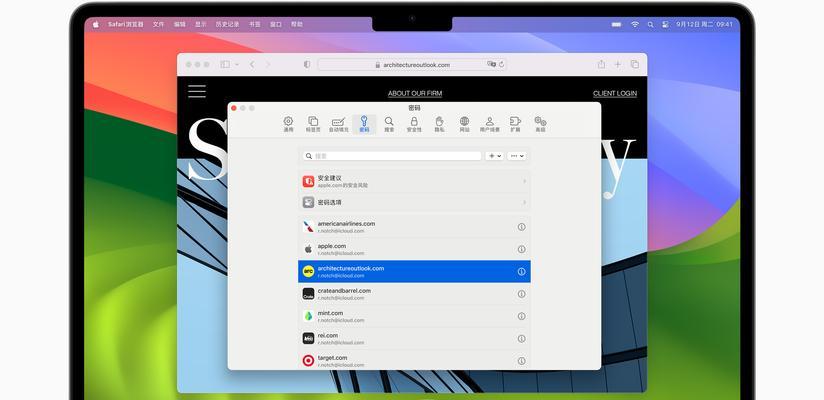Viewport: 824px width, 400px height.
Task: Click the Wi-Fi status icon
Action: coord(635,24)
